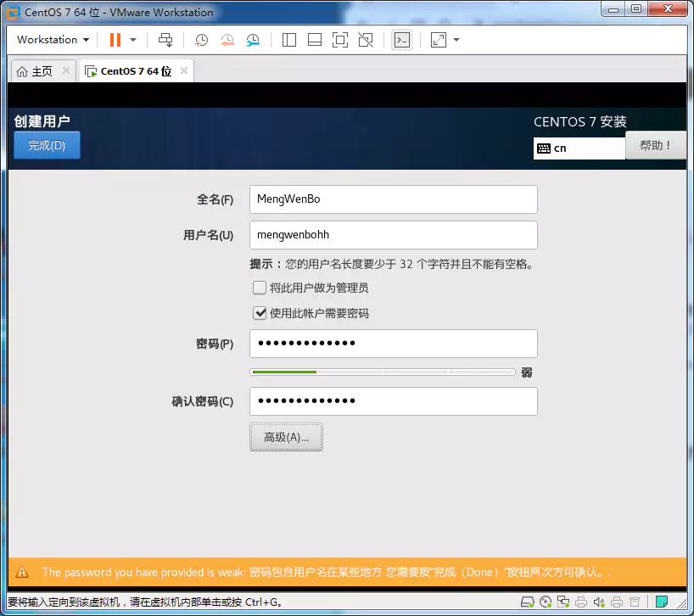Click the virtual machine sound device icon

[599, 602]
